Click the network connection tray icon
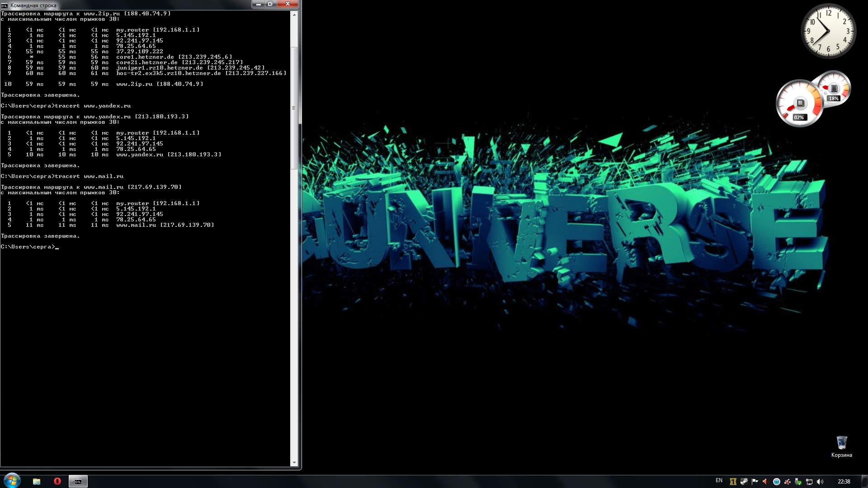This screenshot has height=488, width=868. click(810, 481)
